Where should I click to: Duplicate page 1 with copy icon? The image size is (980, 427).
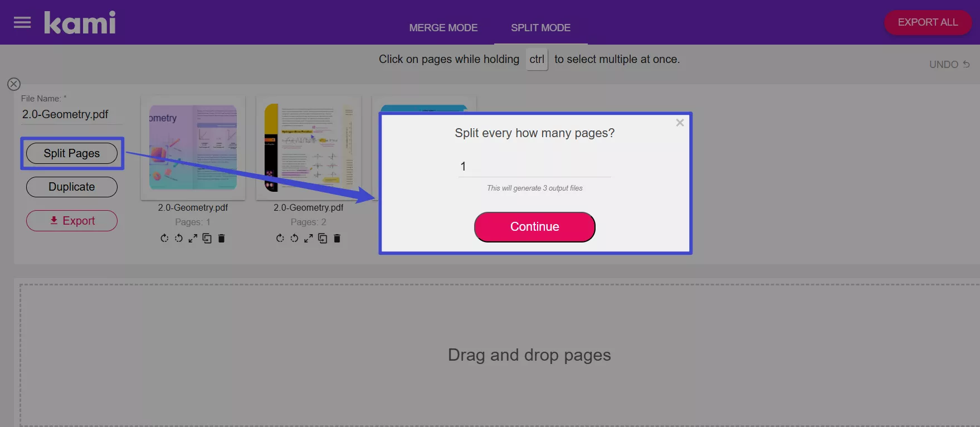point(207,238)
